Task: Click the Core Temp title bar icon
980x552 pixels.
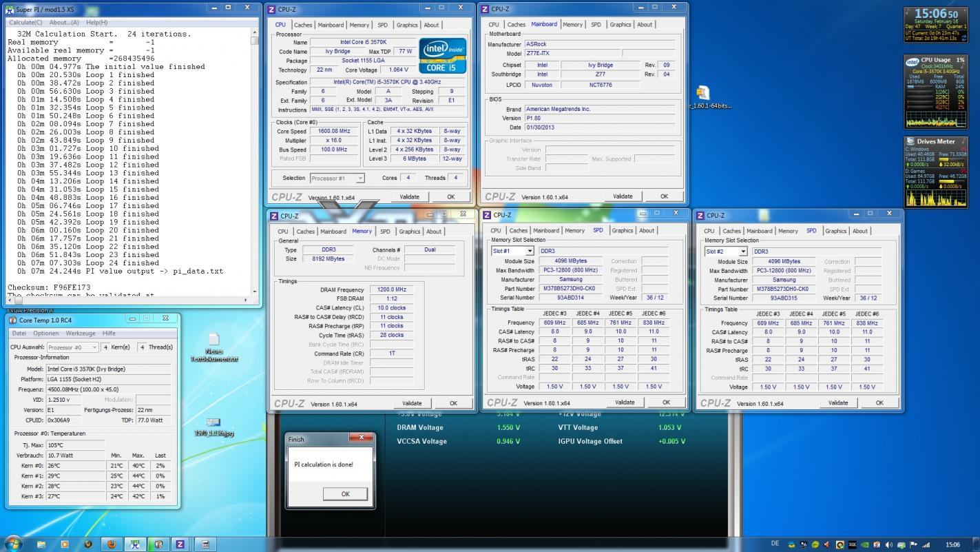Action: pyautogui.click(x=13, y=320)
